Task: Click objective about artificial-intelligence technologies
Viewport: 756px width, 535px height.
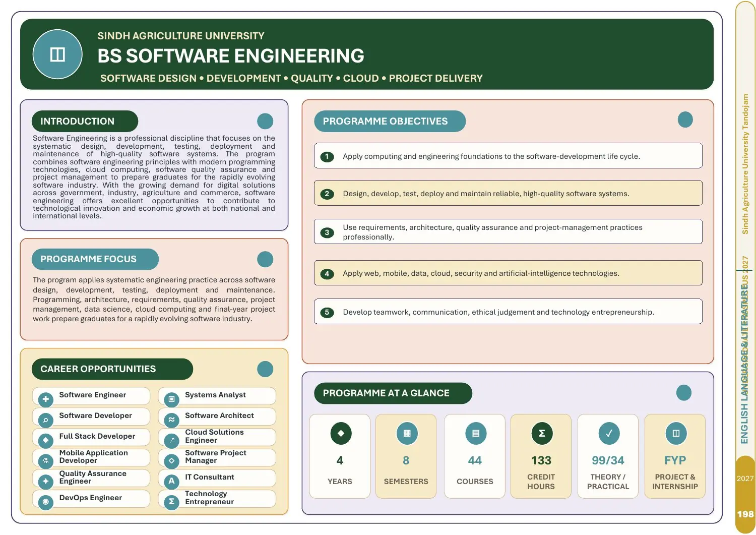Action: point(481,273)
